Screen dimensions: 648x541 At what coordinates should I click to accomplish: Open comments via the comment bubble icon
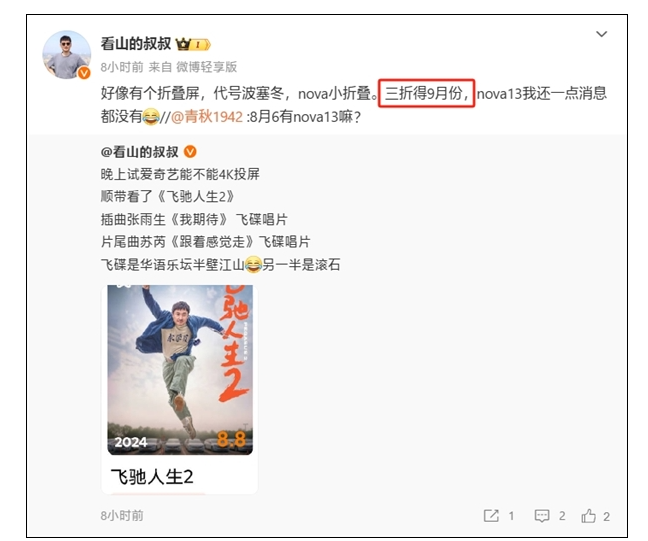point(542,516)
